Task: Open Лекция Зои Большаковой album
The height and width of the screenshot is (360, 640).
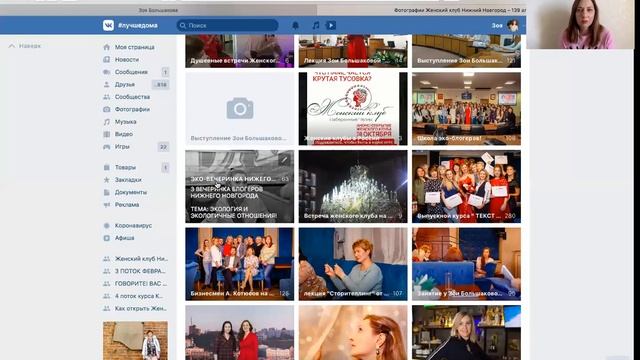Action: click(353, 51)
